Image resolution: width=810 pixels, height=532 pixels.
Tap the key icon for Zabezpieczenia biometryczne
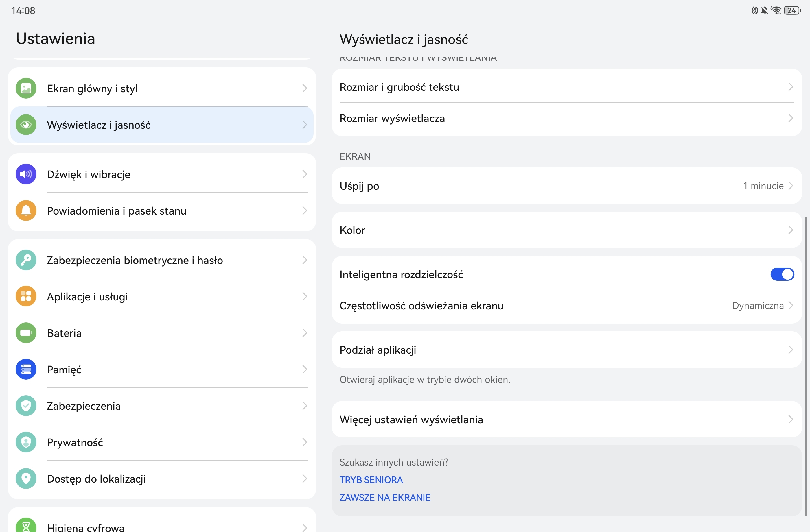pos(26,260)
